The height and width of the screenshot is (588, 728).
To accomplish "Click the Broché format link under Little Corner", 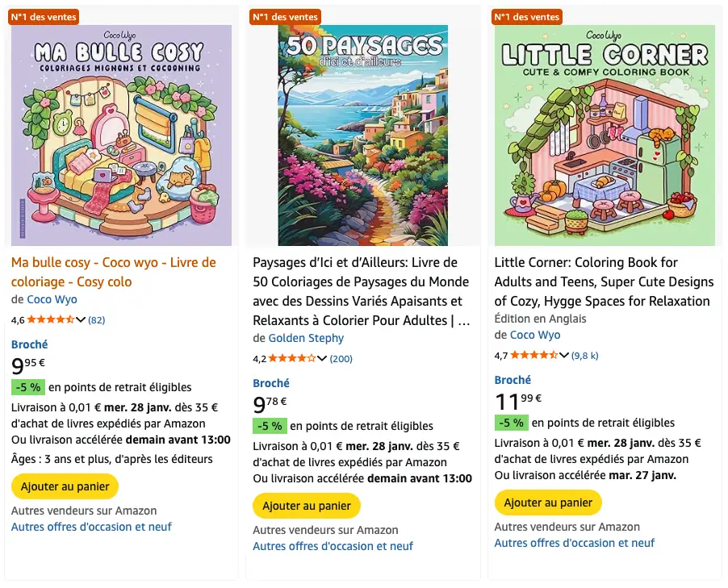I will (512, 380).
